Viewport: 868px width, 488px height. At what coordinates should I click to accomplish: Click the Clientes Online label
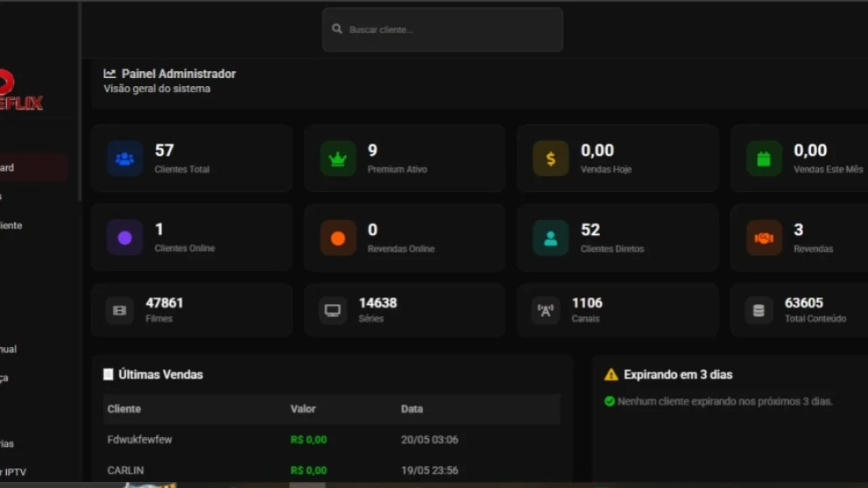(x=184, y=248)
